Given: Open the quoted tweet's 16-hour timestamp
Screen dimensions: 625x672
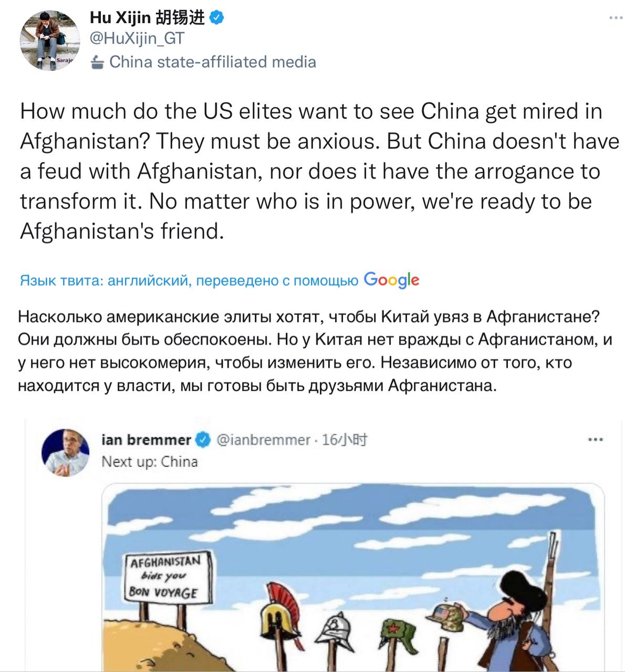Looking at the screenshot, I should (x=345, y=439).
